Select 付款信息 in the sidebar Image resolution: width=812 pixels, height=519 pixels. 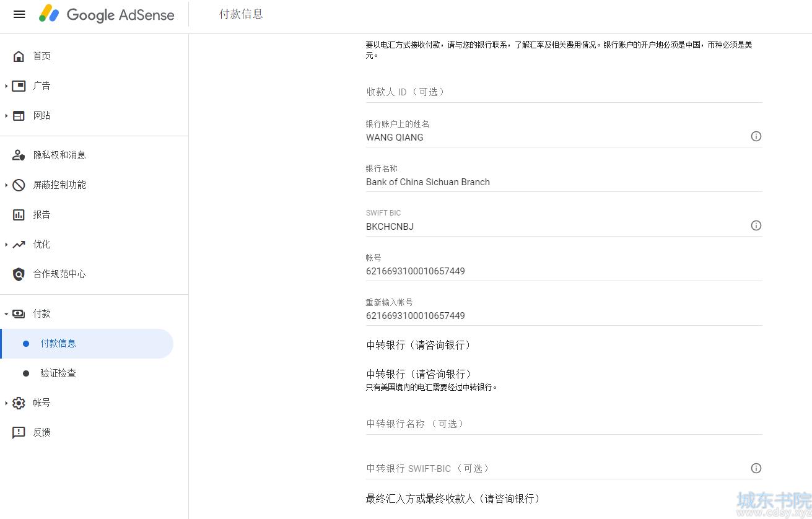[x=87, y=344]
